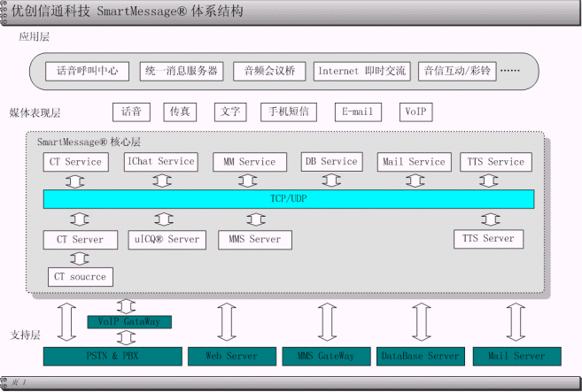Viewport: 582px width, 392px height.
Task: Click the CT Service box
Action: click(76, 162)
